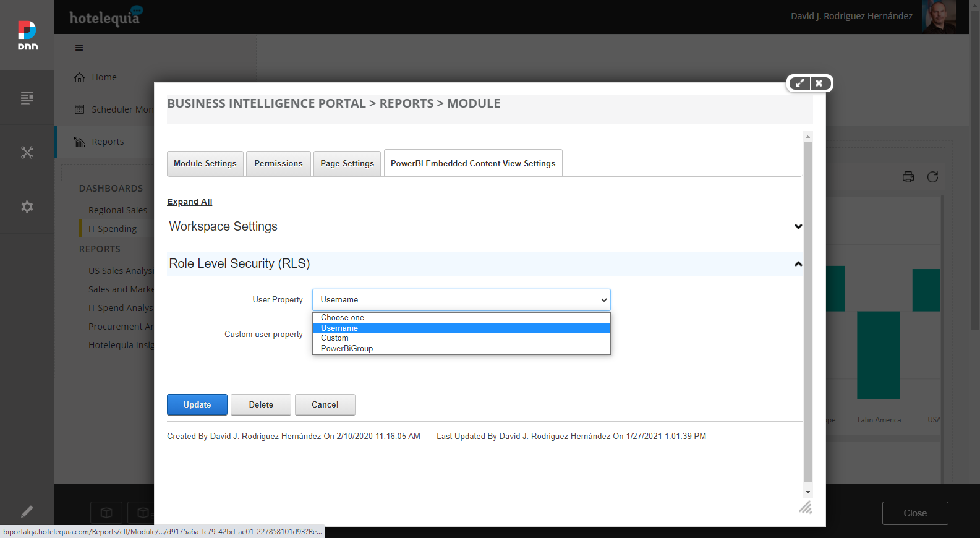980x538 pixels.
Task: Switch to Module Settings tab
Action: [x=205, y=163]
